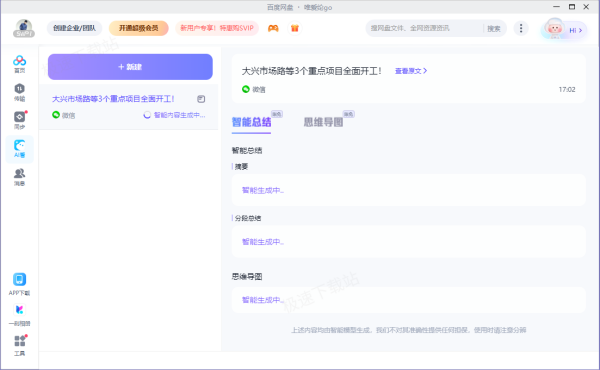Click the 分段总结 section heading

pos(248,218)
